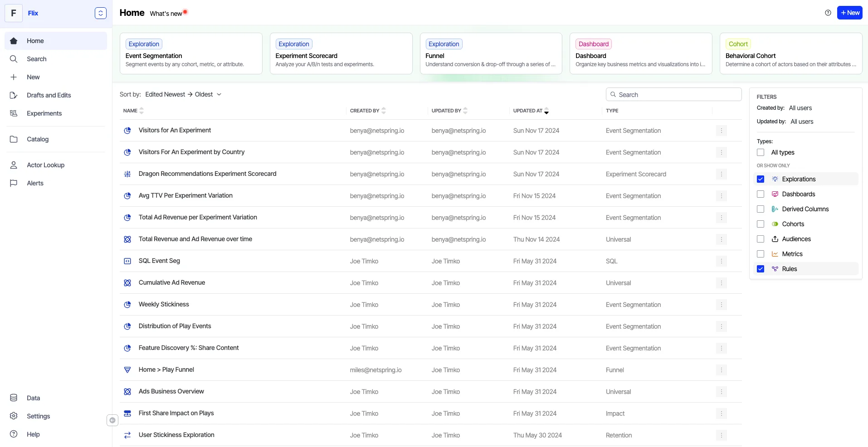Viewport: 868px width, 447px height.
Task: Click the blue New button
Action: [x=849, y=13]
